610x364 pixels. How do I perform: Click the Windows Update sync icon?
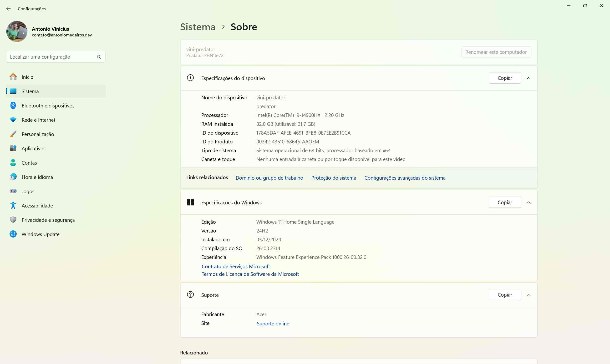coord(13,234)
